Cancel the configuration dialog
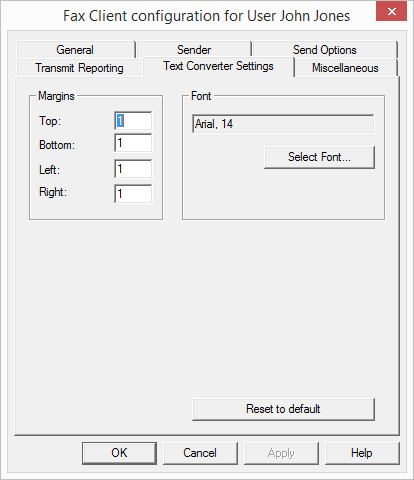 (200, 453)
